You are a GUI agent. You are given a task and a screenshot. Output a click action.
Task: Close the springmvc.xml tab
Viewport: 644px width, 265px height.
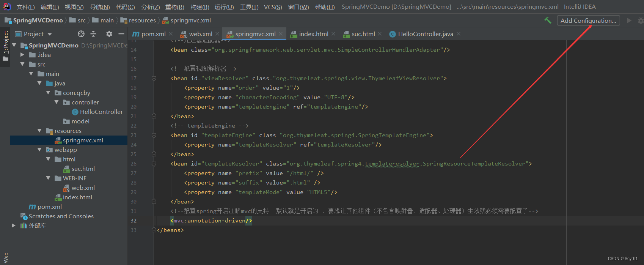(x=281, y=34)
